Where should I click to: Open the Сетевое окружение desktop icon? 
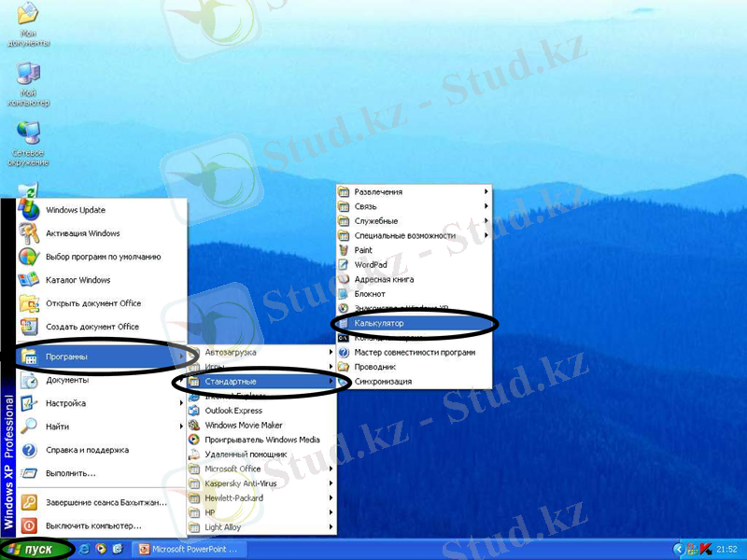coord(28,133)
